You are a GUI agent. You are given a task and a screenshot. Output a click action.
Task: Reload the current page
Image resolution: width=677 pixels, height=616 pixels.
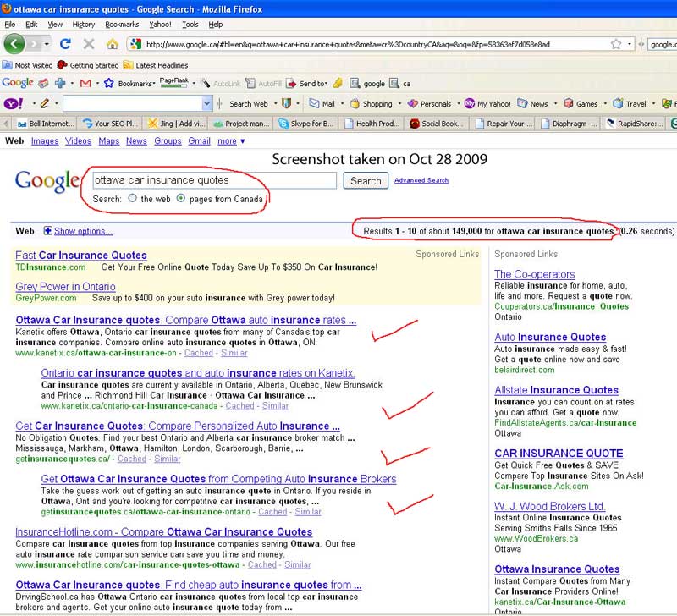coord(65,43)
